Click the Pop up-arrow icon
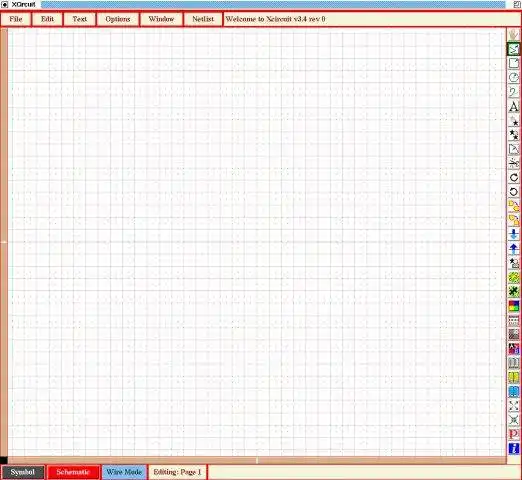The height and width of the screenshot is (480, 522). [x=514, y=249]
